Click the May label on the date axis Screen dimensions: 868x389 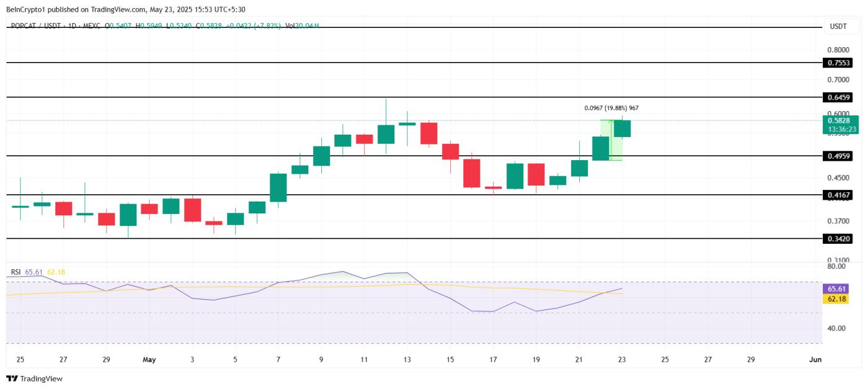(x=151, y=359)
